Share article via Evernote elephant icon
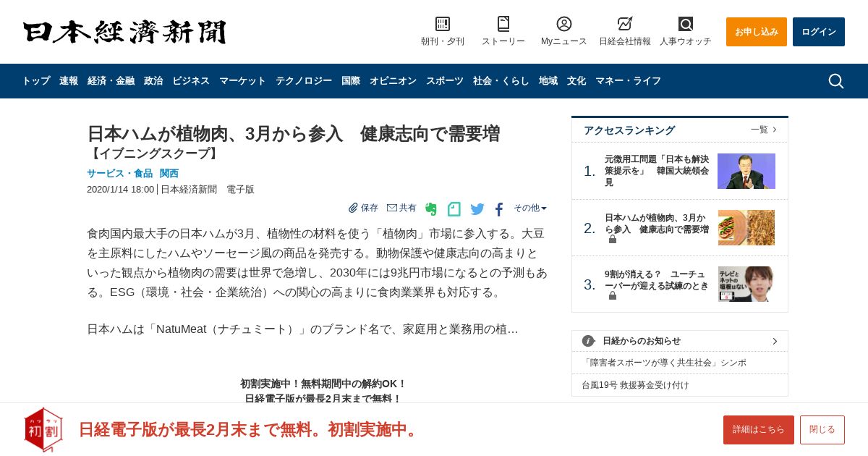The width and height of the screenshot is (868, 456). tap(431, 209)
